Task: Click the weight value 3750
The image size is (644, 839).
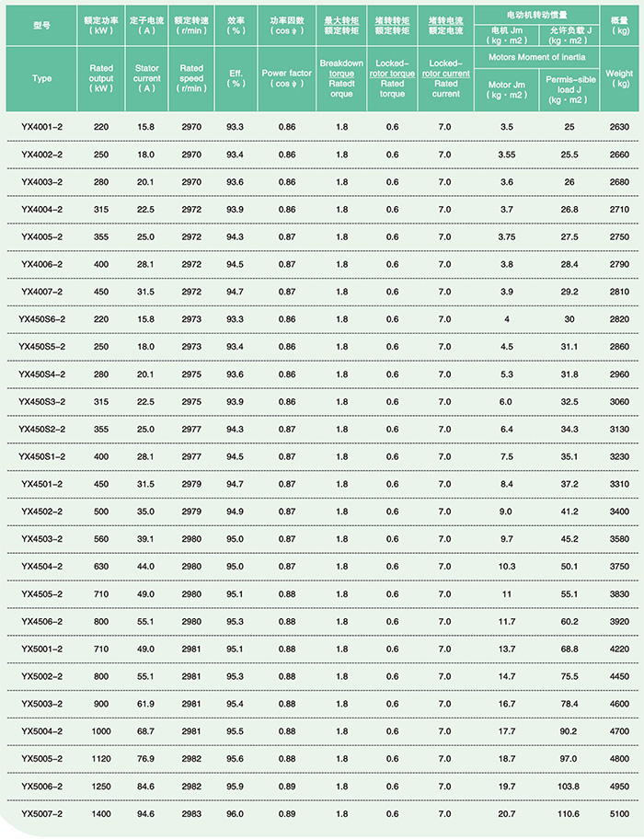Action: (x=619, y=566)
